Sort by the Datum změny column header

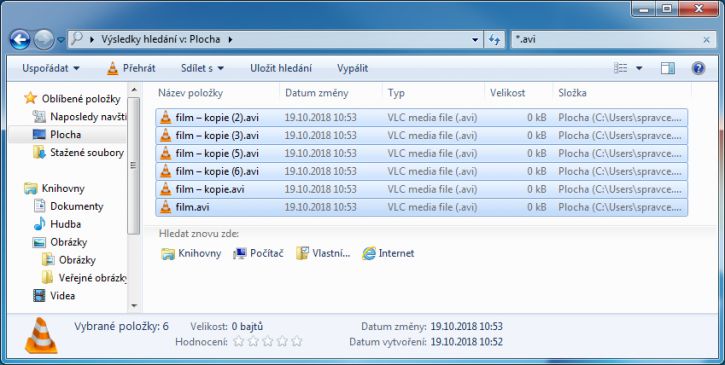(x=317, y=93)
